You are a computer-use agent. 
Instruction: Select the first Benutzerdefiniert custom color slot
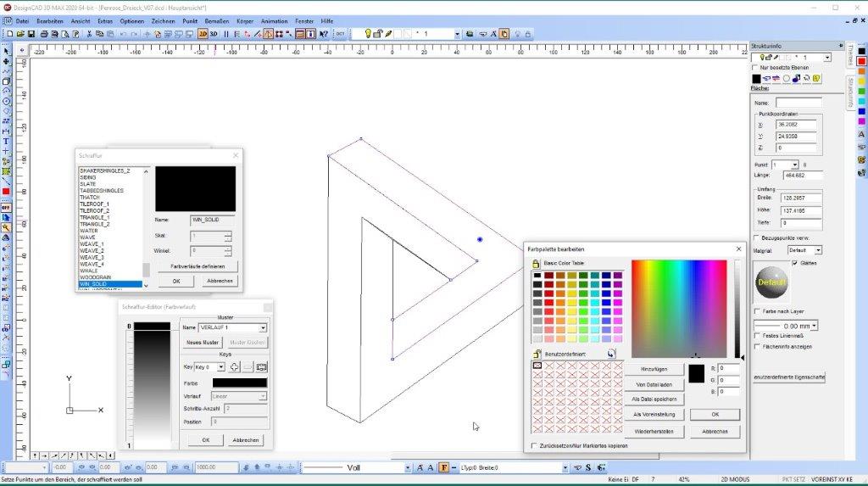[x=537, y=366]
